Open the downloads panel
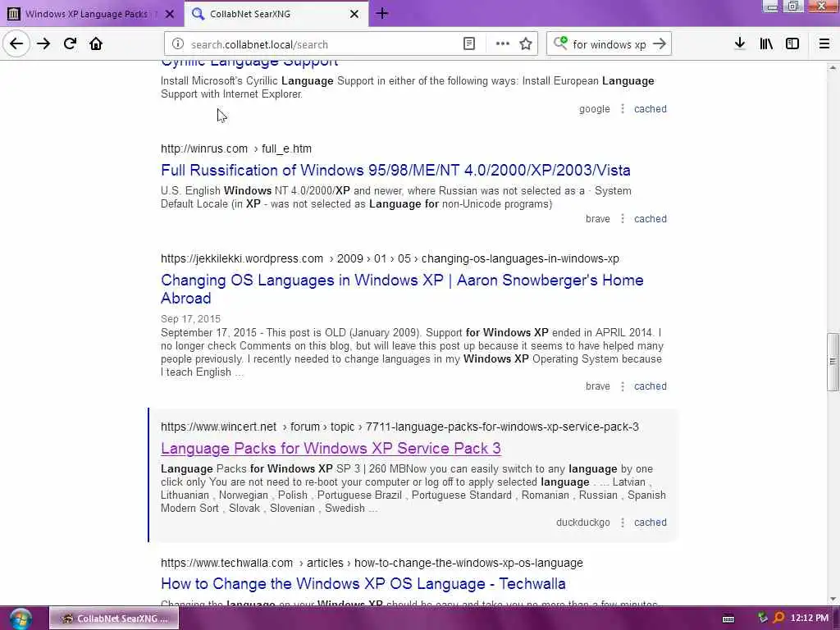Viewport: 840px width, 630px height. [740, 44]
